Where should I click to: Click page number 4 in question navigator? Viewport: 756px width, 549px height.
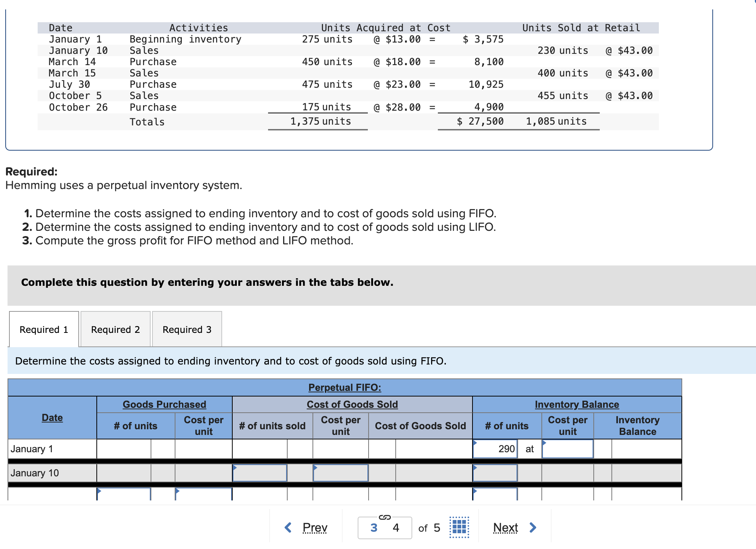pyautogui.click(x=396, y=528)
